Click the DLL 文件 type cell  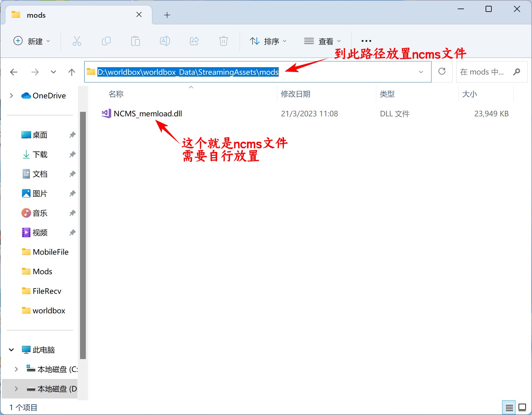[x=395, y=114]
